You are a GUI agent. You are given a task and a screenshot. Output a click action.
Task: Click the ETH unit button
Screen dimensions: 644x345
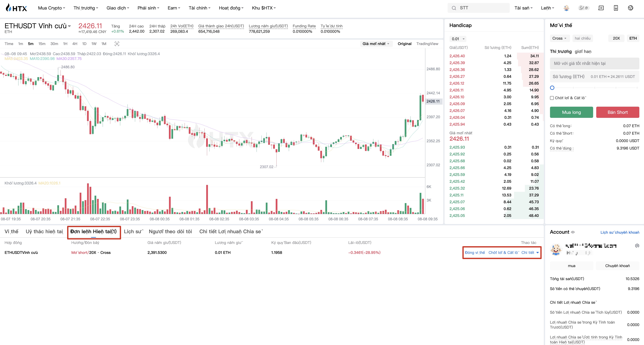633,38
